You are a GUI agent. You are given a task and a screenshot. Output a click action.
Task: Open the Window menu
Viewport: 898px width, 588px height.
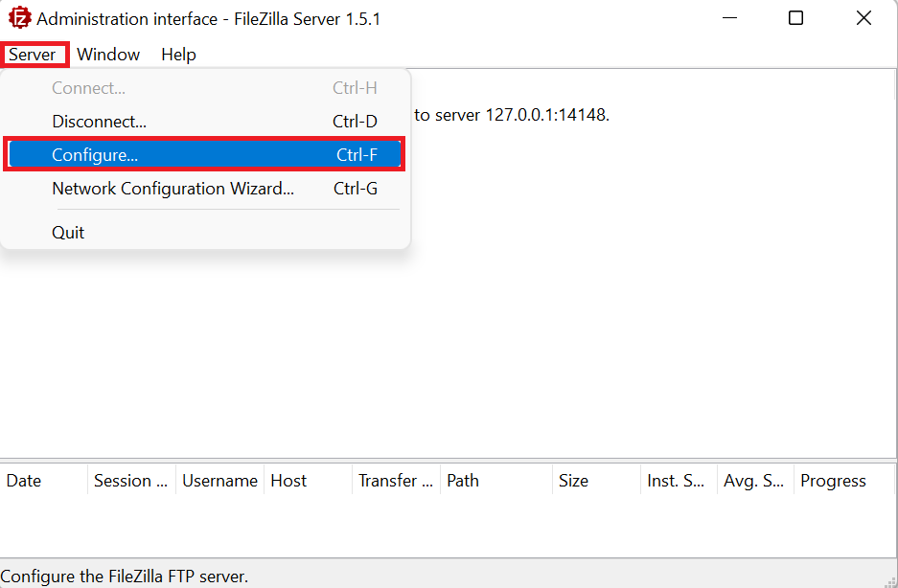[x=108, y=55]
